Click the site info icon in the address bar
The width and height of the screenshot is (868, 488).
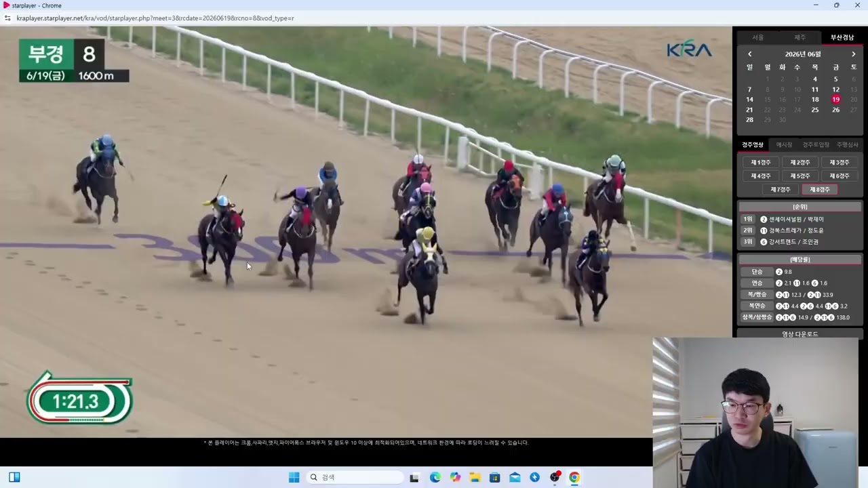pos(8,18)
